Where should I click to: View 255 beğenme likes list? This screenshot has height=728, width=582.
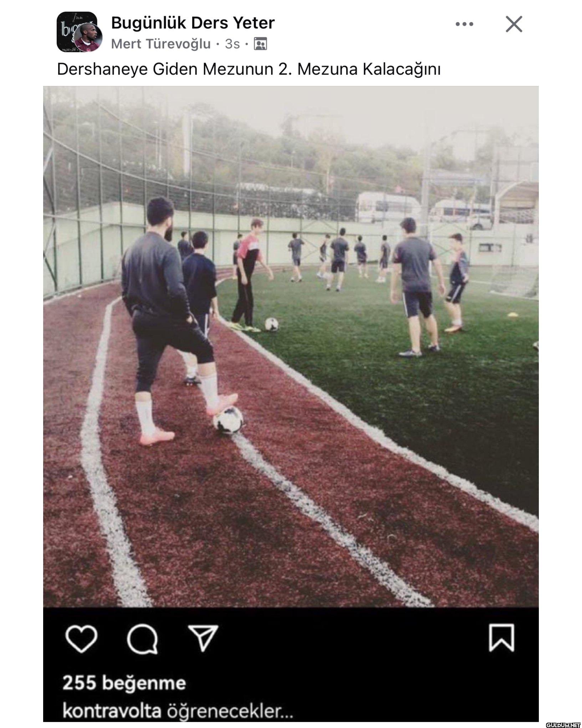click(x=124, y=683)
